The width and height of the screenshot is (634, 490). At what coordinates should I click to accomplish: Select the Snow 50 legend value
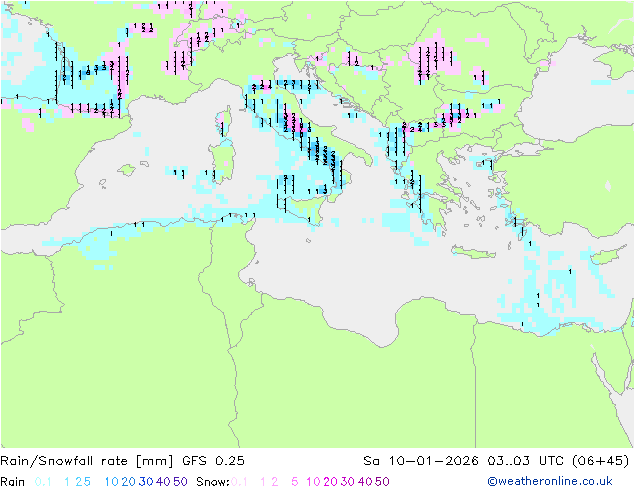[383, 482]
